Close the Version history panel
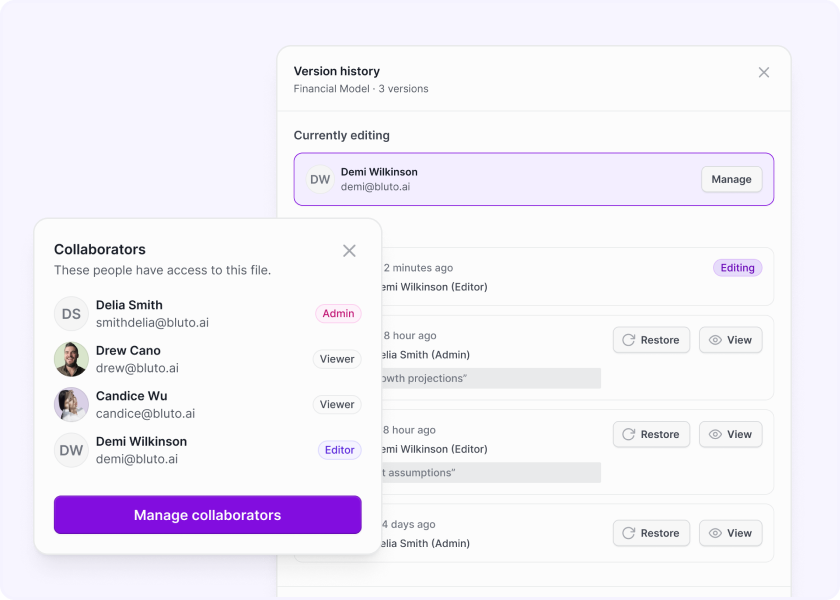 [764, 72]
